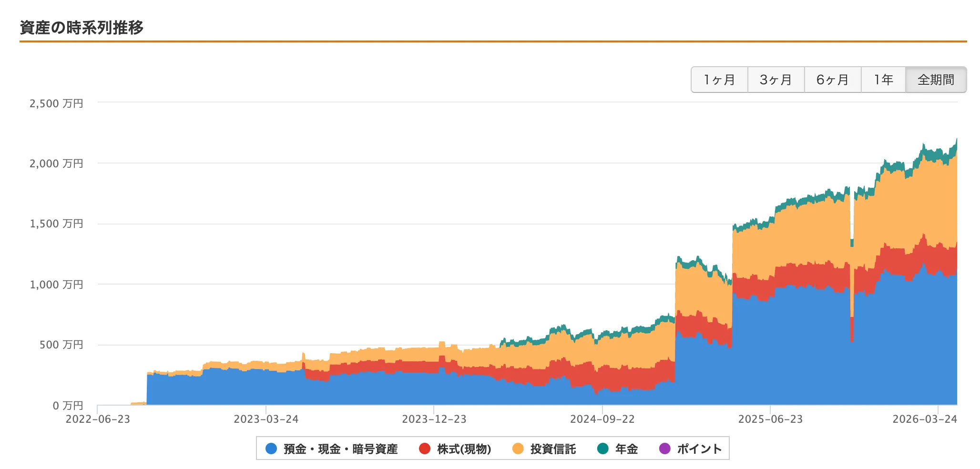
Task: Expand chart to 全期間 view
Action: click(936, 80)
